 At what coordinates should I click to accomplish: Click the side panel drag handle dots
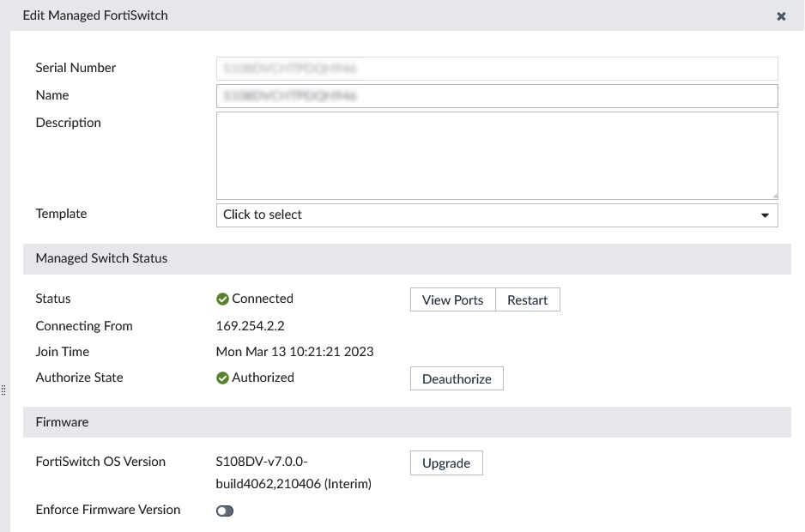3,390
